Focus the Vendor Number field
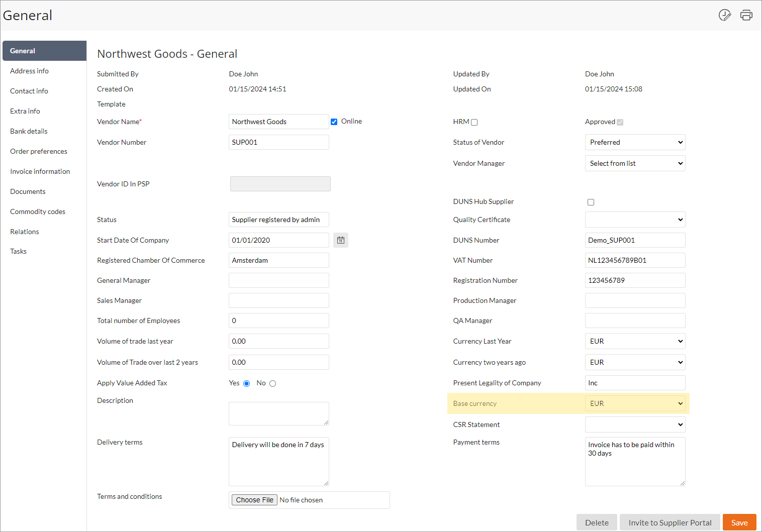The width and height of the screenshot is (762, 532). (279, 142)
